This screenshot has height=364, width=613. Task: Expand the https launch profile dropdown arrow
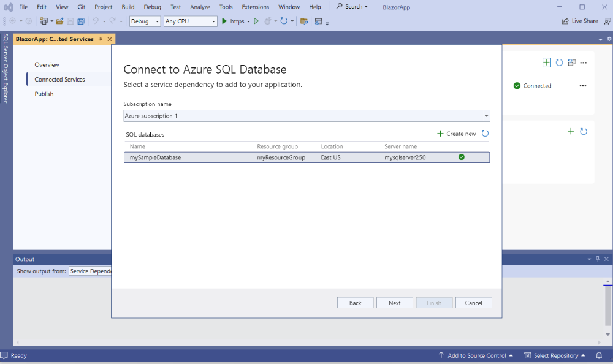click(248, 21)
